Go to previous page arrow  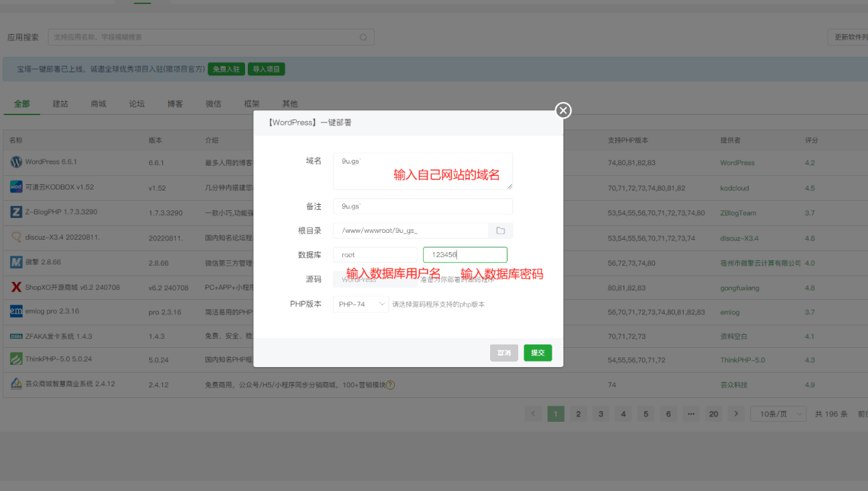[x=533, y=414]
